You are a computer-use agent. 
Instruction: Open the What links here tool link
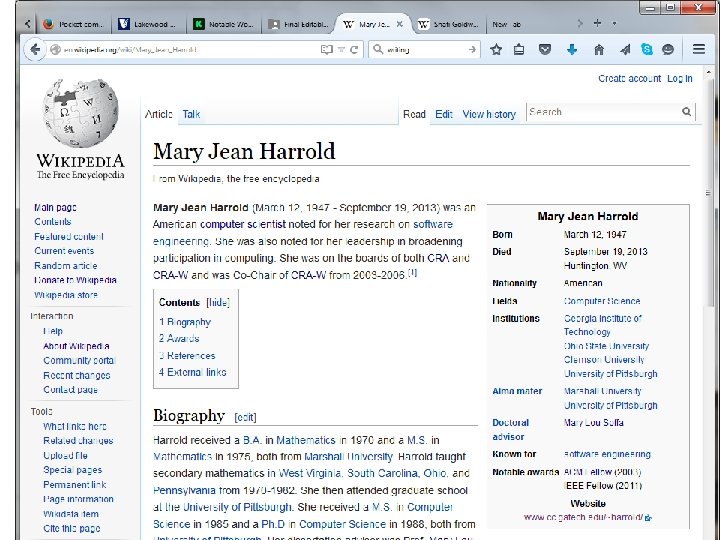tap(74, 427)
